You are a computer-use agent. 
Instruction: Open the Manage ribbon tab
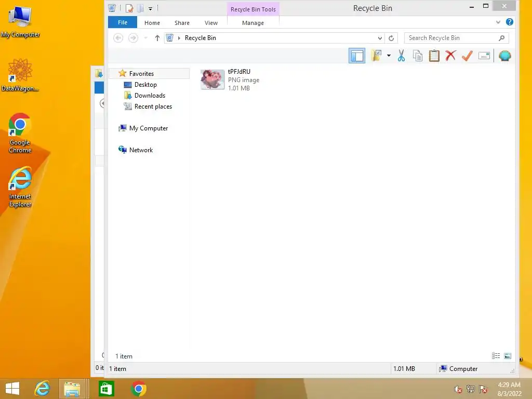(x=253, y=23)
